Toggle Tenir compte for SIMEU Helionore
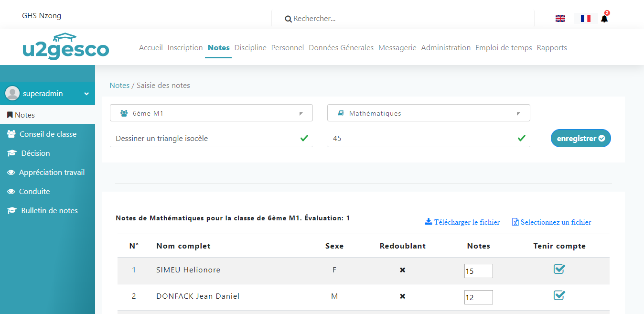Viewport: 644px width, 314px height. click(x=559, y=269)
